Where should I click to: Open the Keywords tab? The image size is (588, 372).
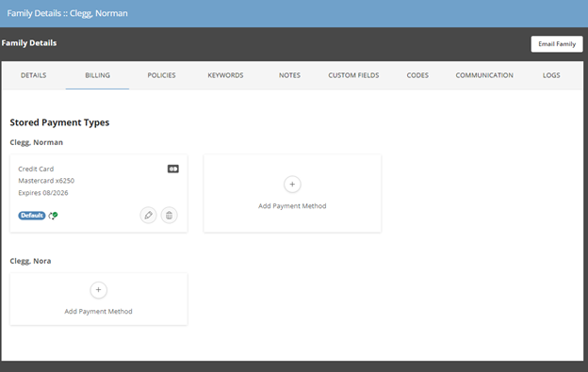click(x=225, y=75)
